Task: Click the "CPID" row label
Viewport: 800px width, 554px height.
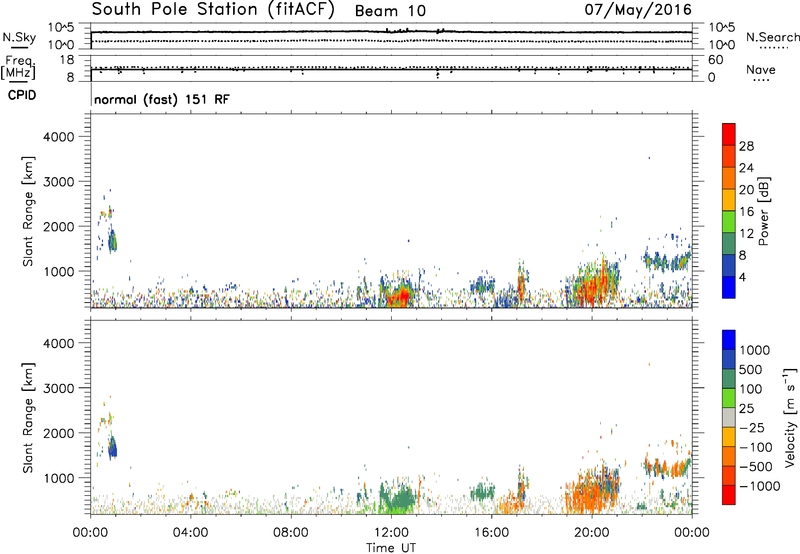Action: [22, 95]
